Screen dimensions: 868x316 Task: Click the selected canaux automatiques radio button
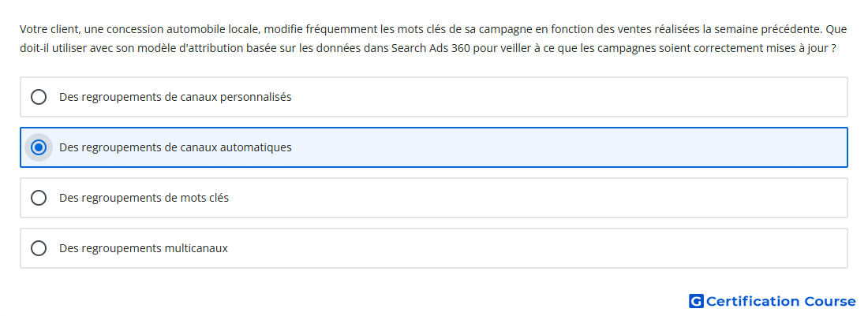pos(39,147)
